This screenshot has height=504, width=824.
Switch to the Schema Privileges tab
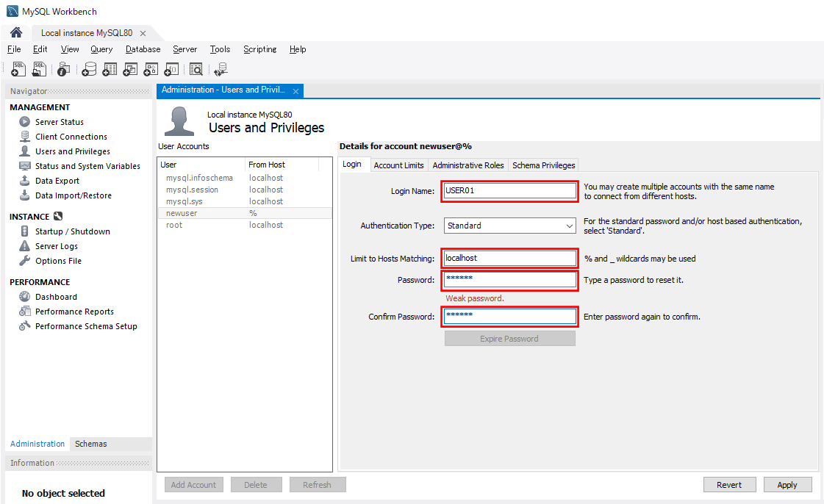click(543, 165)
